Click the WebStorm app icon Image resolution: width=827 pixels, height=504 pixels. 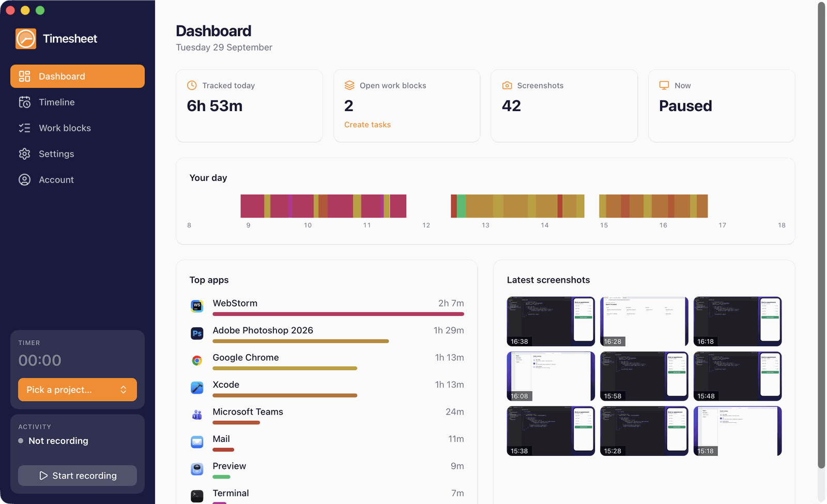click(x=197, y=306)
